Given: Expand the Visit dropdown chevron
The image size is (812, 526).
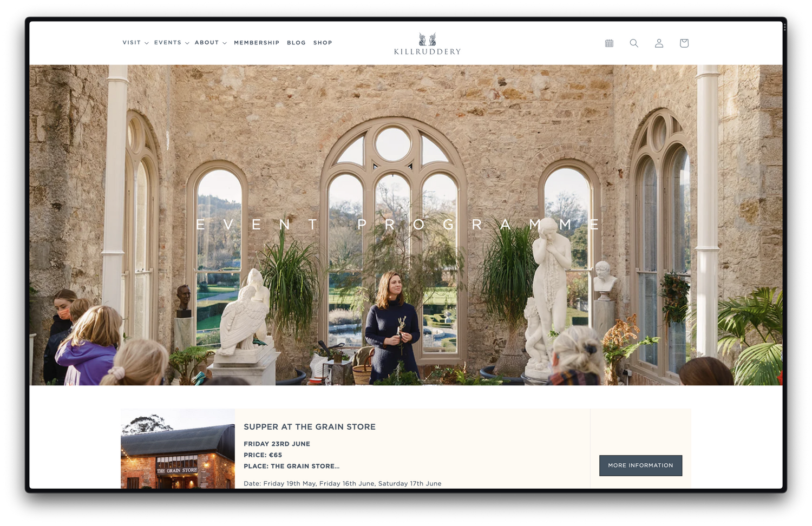Looking at the screenshot, I should pos(147,43).
